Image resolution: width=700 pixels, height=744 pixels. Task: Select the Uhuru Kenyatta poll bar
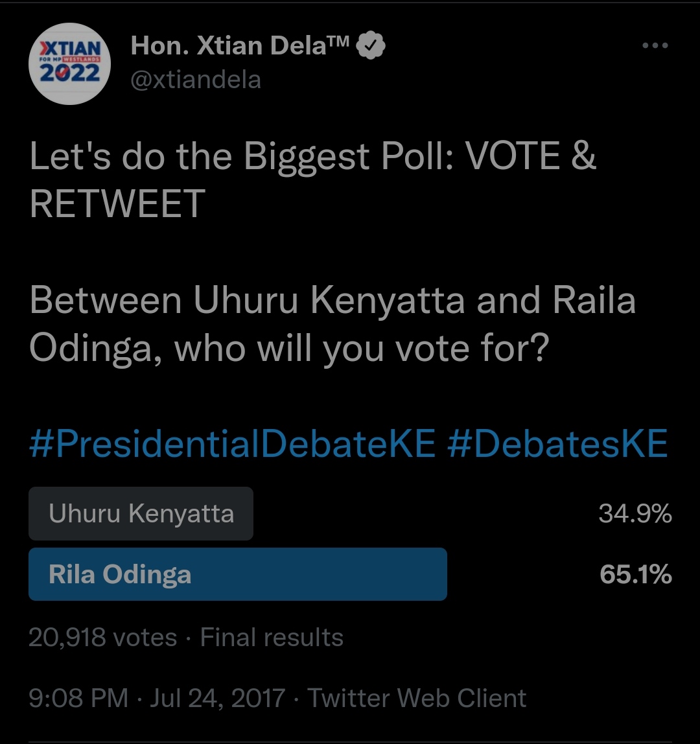(141, 514)
